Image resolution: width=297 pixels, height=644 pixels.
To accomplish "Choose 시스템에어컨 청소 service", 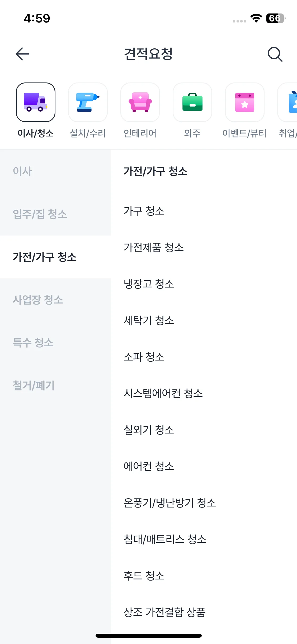I will [x=163, y=393].
